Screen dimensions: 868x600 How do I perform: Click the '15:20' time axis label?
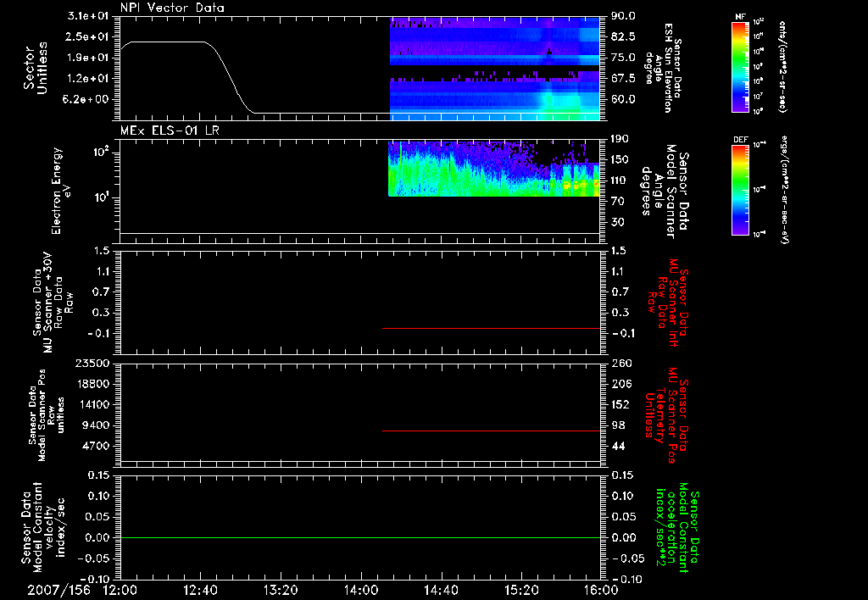click(x=521, y=590)
